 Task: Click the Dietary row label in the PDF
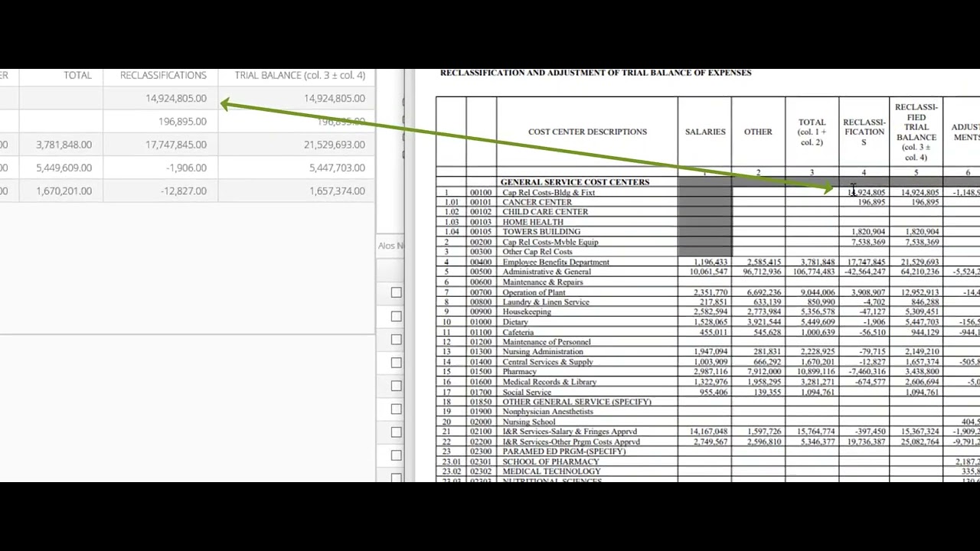[x=515, y=322]
